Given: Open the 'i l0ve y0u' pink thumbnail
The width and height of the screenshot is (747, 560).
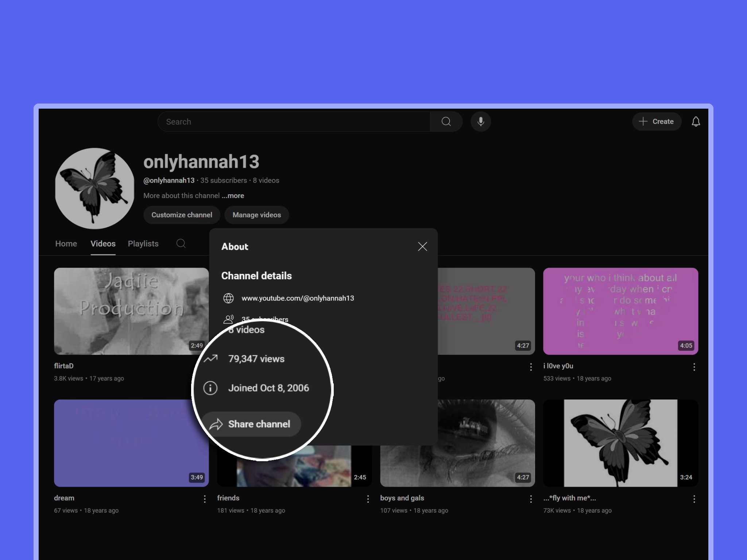Looking at the screenshot, I should (620, 311).
